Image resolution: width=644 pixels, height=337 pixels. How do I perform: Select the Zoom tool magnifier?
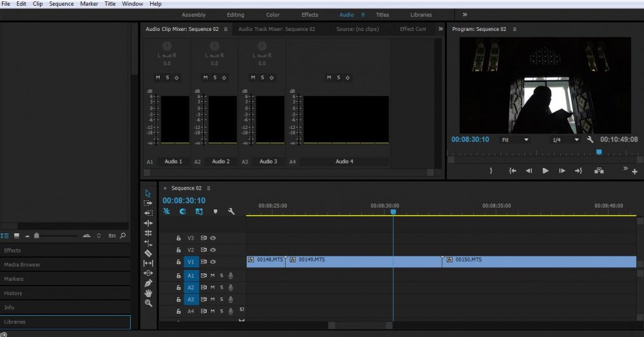click(148, 303)
